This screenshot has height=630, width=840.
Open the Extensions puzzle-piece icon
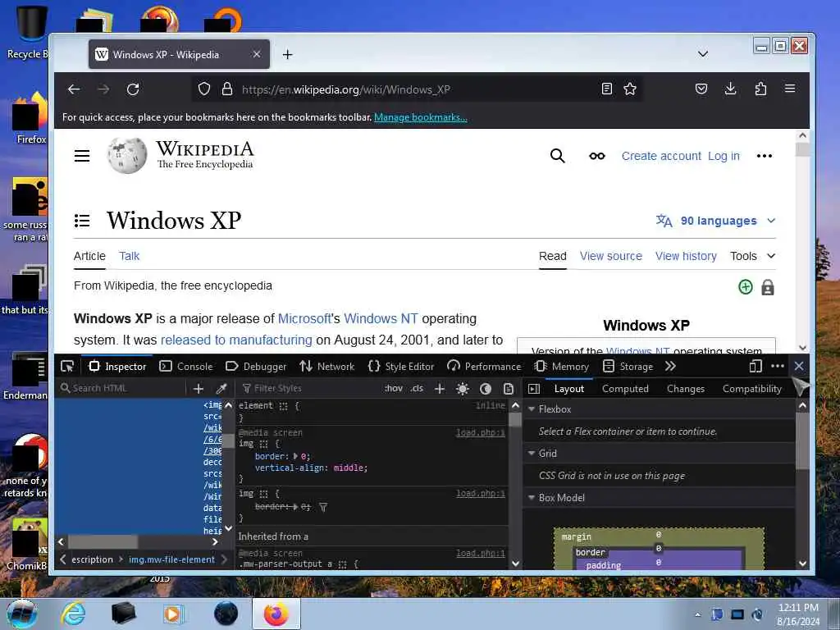click(x=760, y=89)
